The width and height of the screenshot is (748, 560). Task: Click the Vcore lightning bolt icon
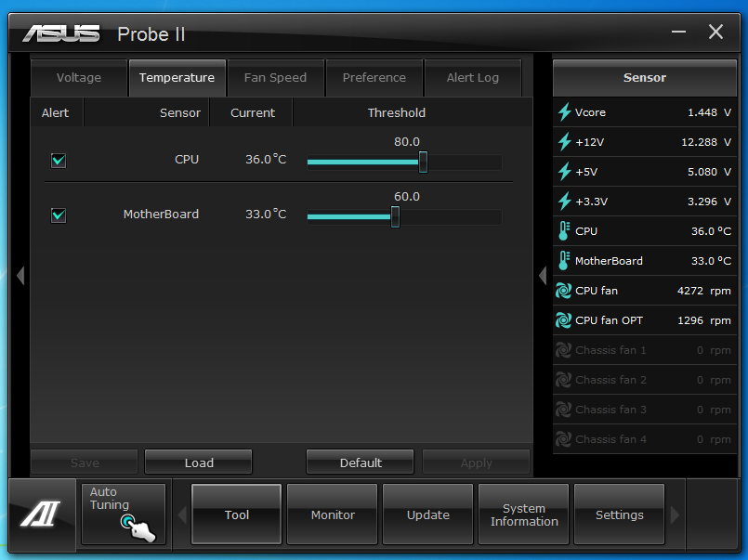pos(564,112)
